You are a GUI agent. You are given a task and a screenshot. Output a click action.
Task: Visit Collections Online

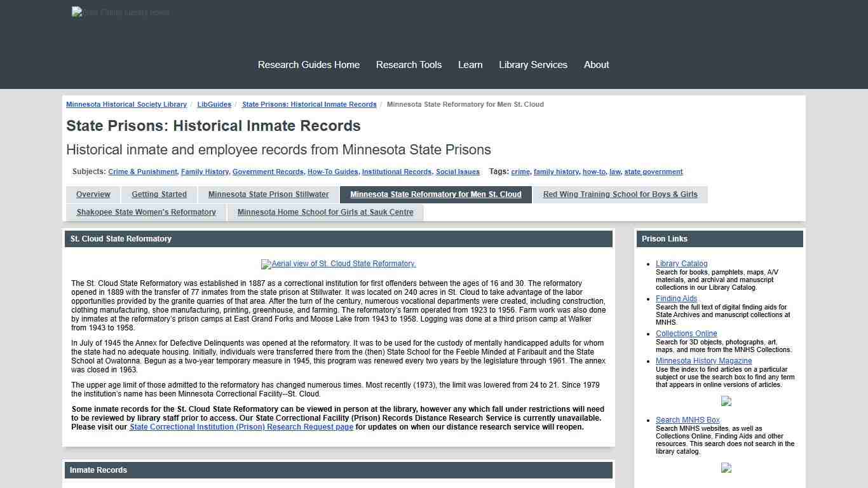(x=686, y=333)
